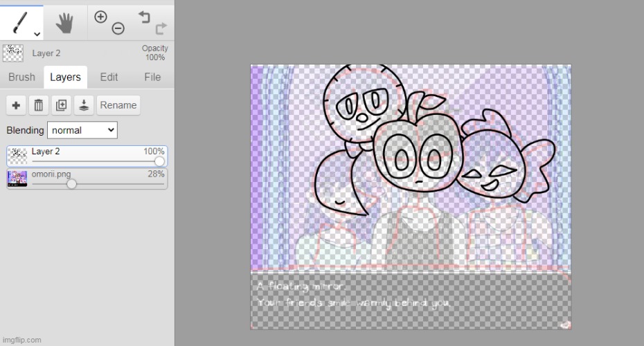Click the omorii.png opacity slider handle
Image resolution: width=644 pixels, height=346 pixels.
click(71, 184)
